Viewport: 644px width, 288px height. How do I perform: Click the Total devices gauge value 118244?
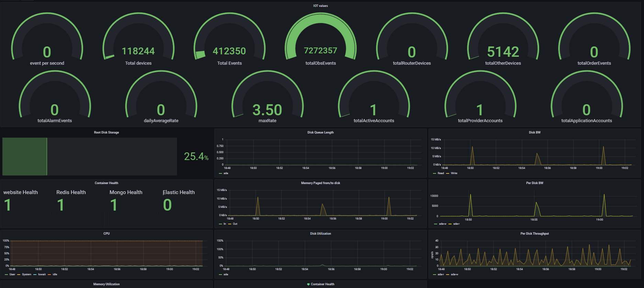coord(138,51)
